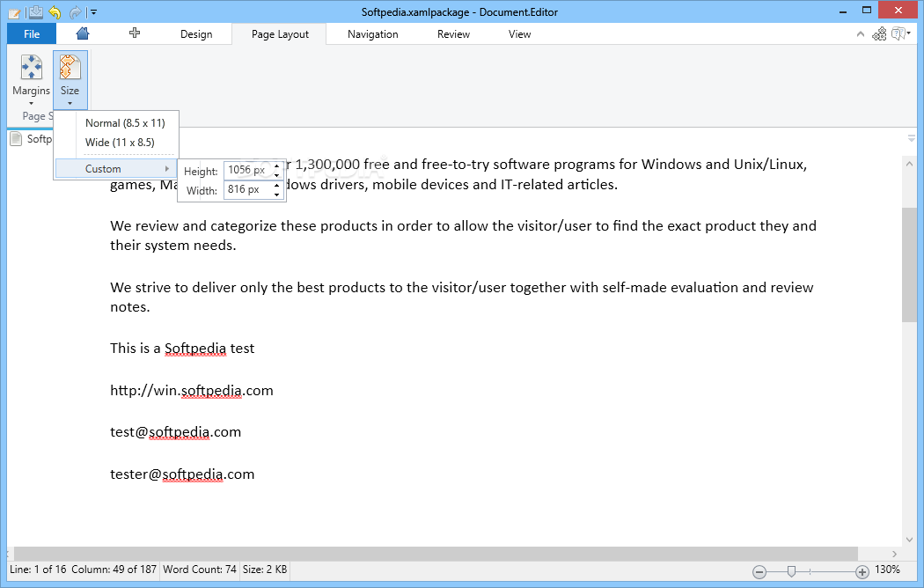Click the horizontal scrollbar right arrow
This screenshot has height=588, width=924.
coord(895,554)
